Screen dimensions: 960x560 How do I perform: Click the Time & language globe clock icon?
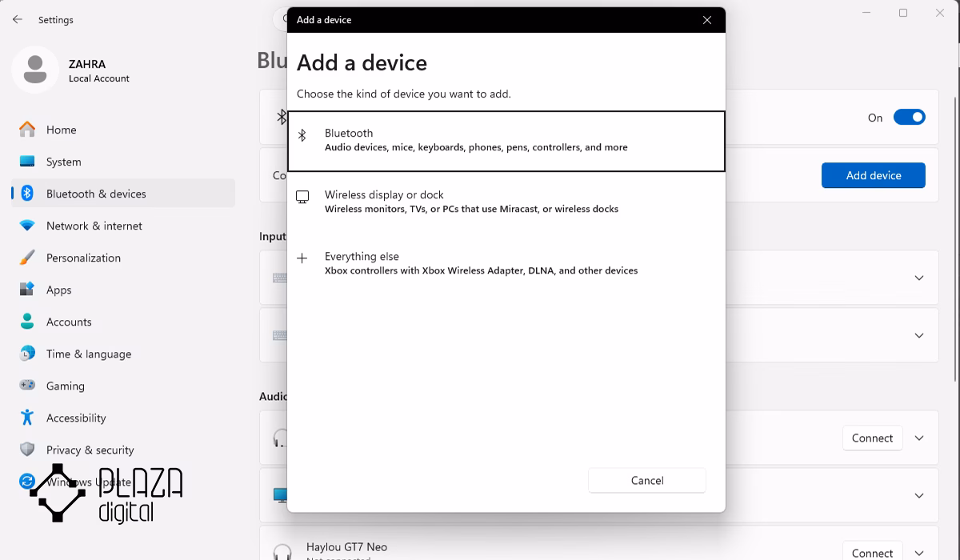[27, 353]
